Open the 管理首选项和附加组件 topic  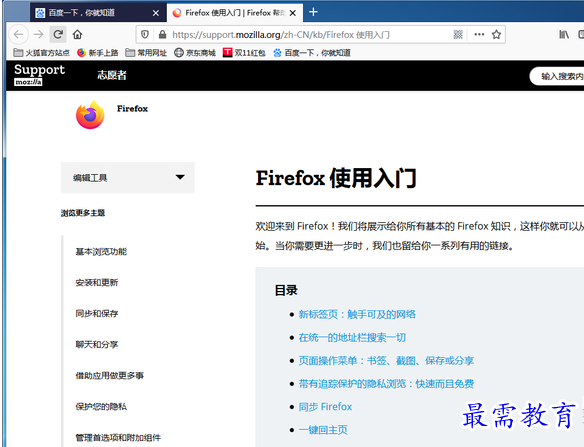point(118,437)
